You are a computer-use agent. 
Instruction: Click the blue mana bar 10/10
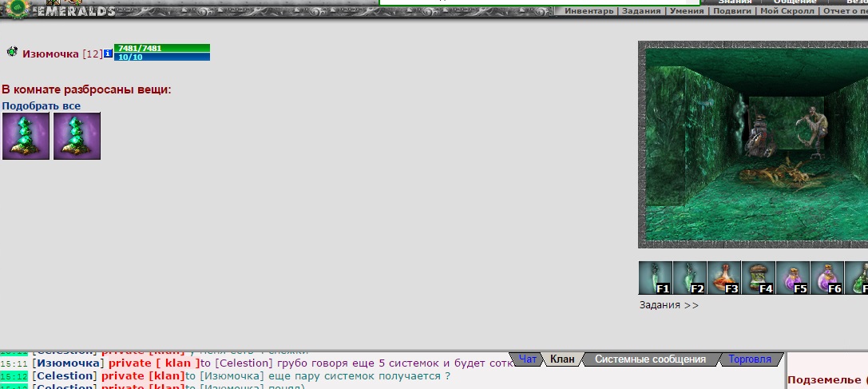[x=161, y=57]
